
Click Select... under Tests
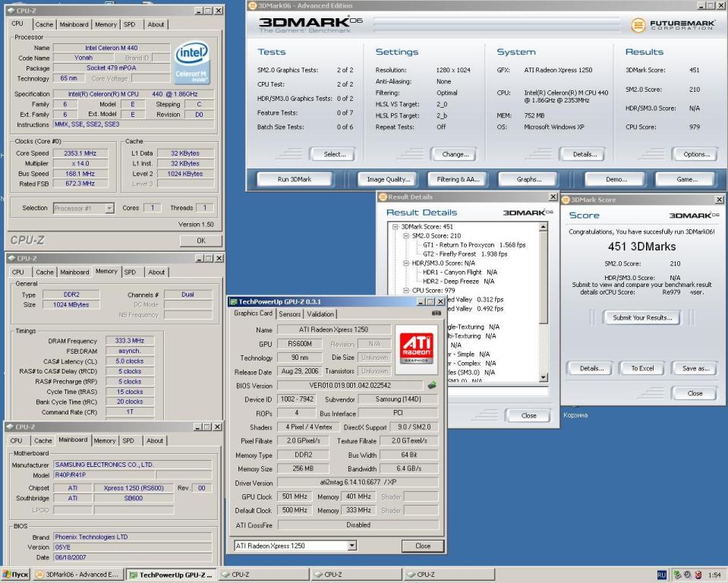(334, 154)
